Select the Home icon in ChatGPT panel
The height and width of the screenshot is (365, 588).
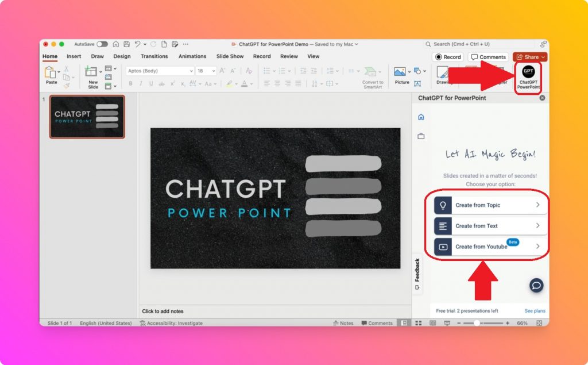click(x=422, y=117)
